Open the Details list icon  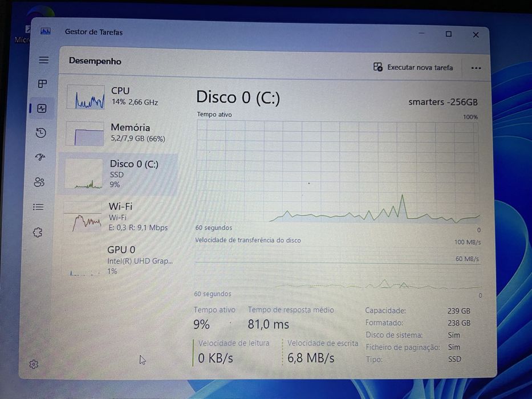pyautogui.click(x=38, y=206)
